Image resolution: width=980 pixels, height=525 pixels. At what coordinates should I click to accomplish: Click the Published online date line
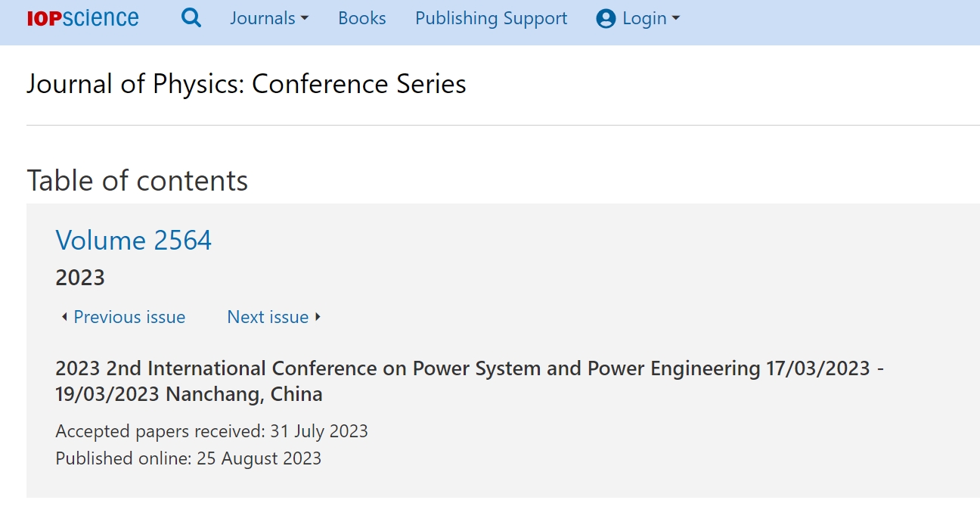[x=188, y=458]
